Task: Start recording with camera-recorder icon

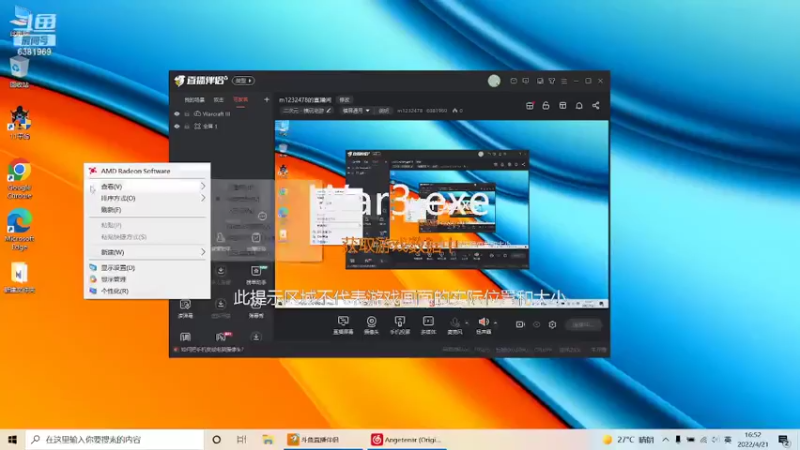Action: point(520,324)
